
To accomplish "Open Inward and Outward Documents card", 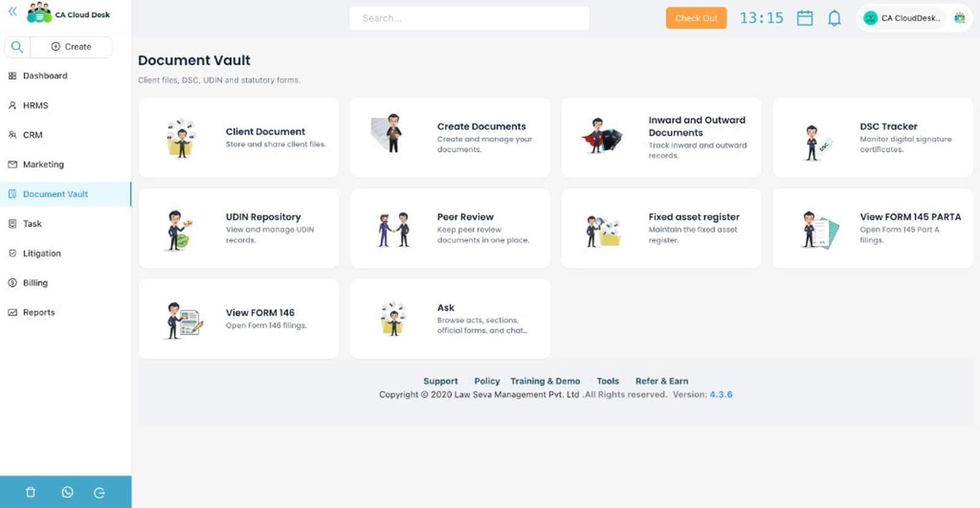I will tap(661, 138).
